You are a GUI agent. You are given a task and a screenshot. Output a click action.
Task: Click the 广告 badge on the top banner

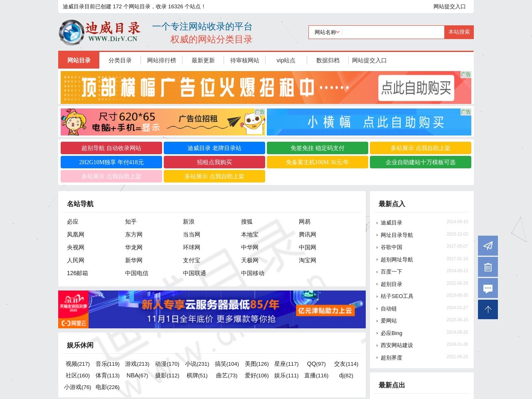(466, 75)
